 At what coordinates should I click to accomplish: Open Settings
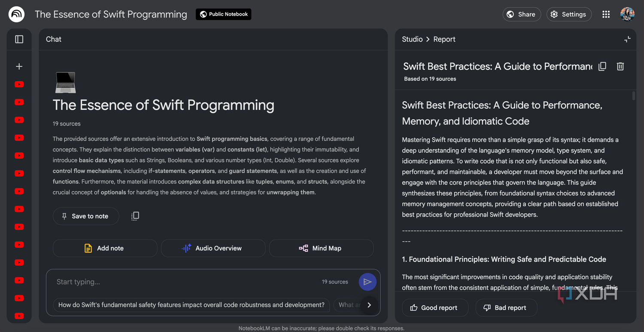569,14
